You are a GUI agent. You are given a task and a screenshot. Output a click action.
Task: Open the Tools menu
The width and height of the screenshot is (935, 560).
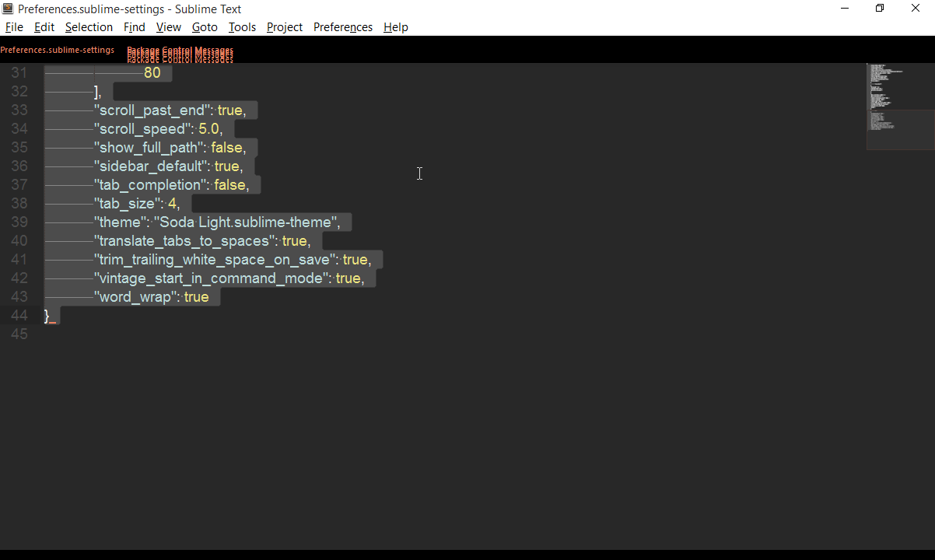tap(242, 27)
